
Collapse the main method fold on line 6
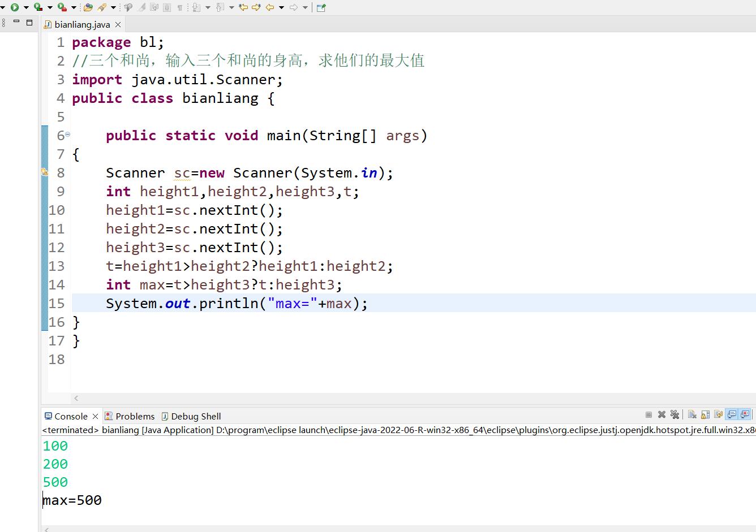tap(68, 135)
